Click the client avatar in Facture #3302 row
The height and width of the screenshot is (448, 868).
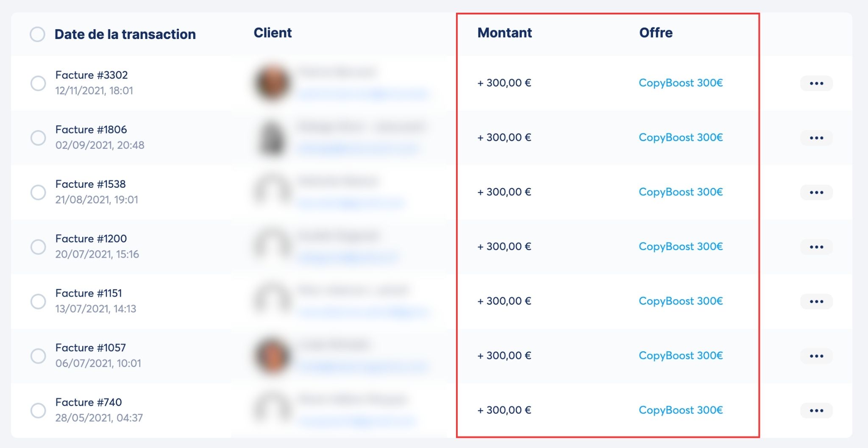(x=273, y=83)
